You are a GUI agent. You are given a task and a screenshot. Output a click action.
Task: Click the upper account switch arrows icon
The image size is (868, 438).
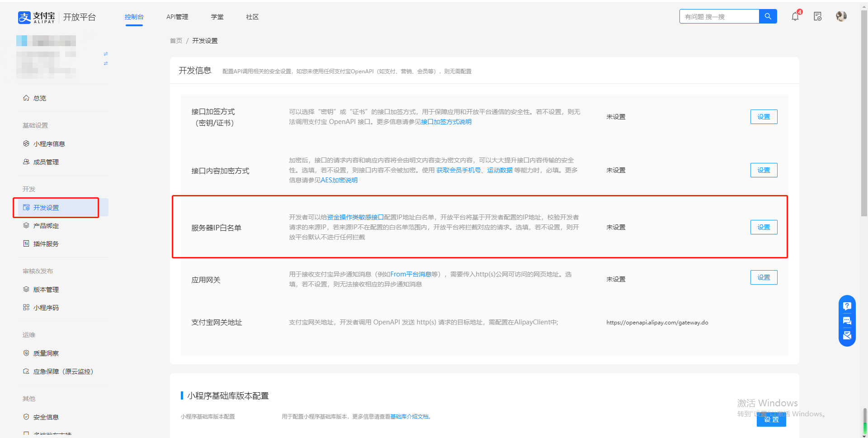click(106, 54)
